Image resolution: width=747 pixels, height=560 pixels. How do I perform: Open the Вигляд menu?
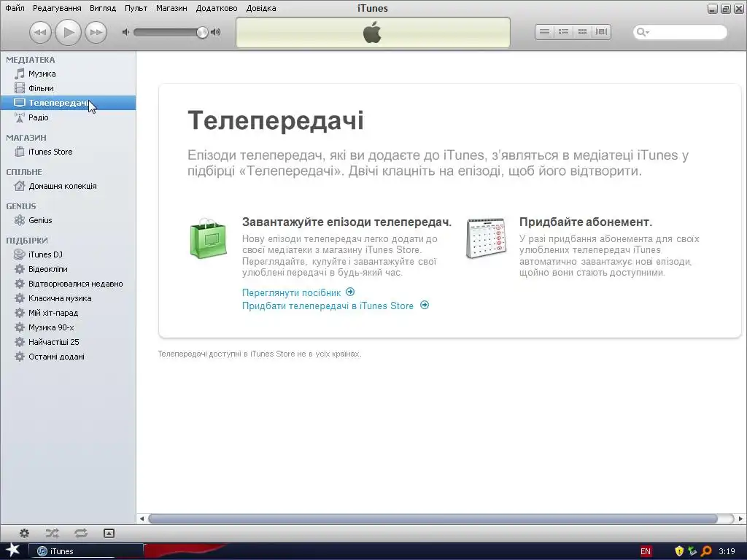(x=103, y=8)
